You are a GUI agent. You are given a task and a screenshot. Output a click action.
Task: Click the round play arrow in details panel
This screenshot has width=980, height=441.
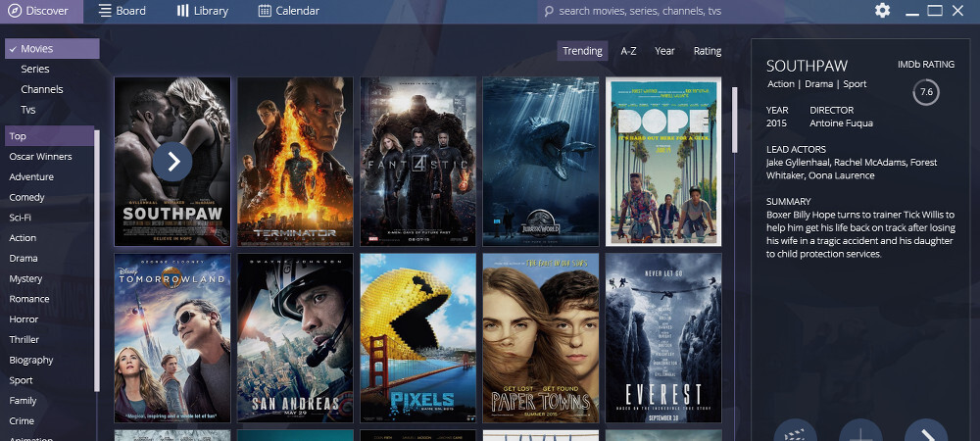click(x=925, y=433)
